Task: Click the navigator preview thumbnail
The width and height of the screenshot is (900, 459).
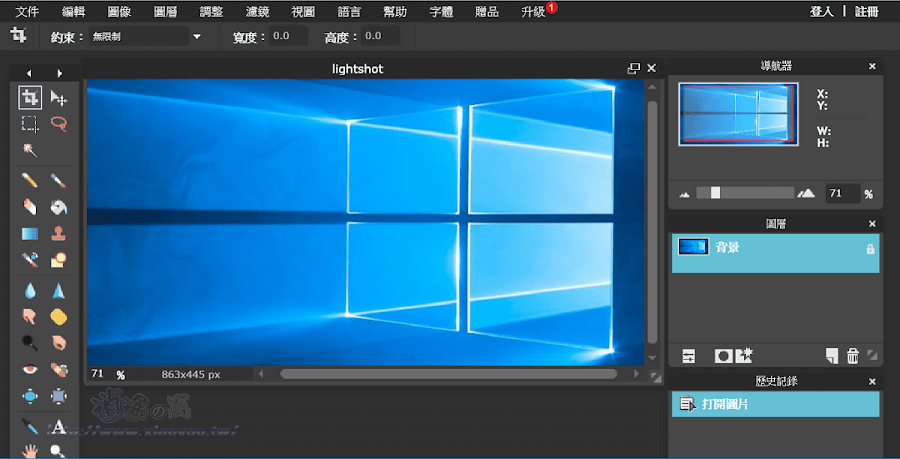Action: coord(738,114)
